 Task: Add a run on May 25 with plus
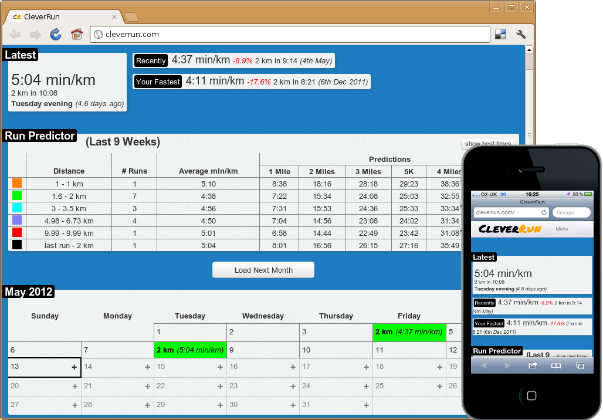click(x=440, y=386)
